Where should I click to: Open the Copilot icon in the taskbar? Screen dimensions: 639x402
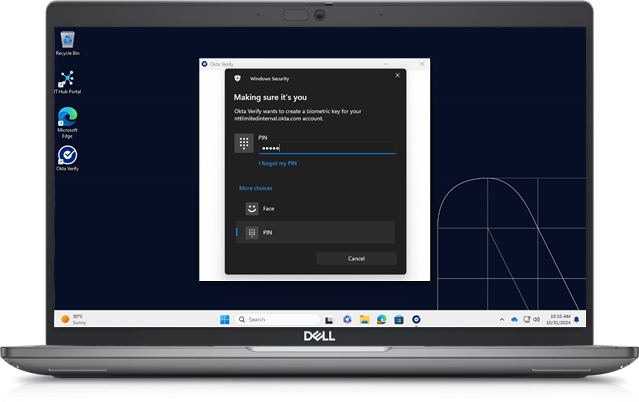(347, 319)
